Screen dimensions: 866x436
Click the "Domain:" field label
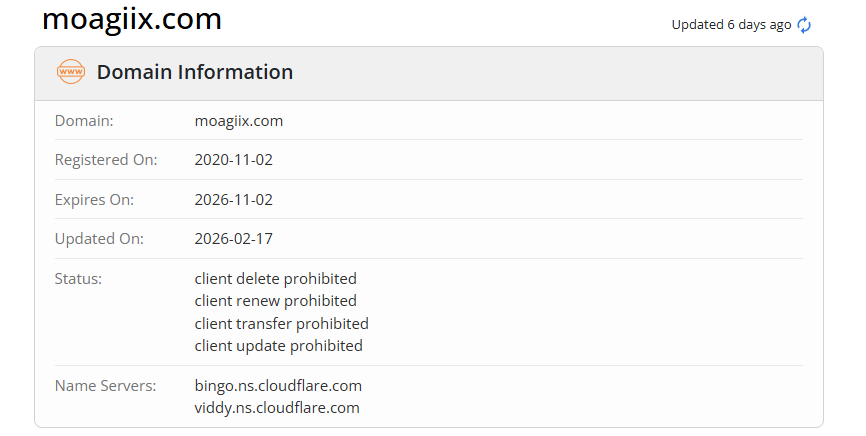pos(84,121)
